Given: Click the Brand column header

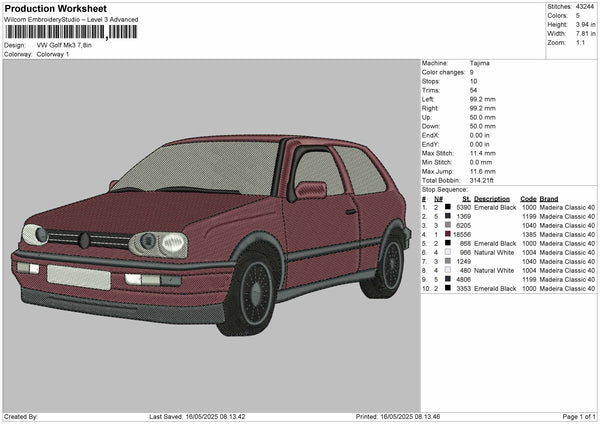Looking at the screenshot, I should [x=549, y=198].
